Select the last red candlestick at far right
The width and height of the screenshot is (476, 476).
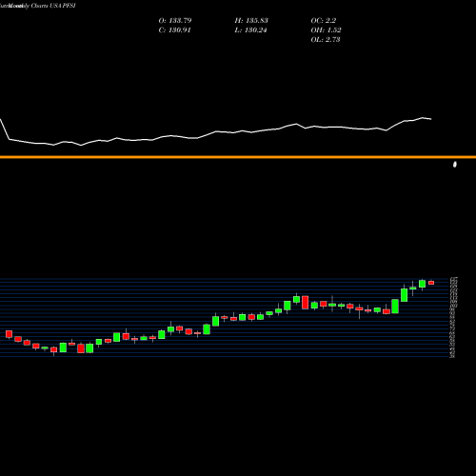tap(431, 283)
